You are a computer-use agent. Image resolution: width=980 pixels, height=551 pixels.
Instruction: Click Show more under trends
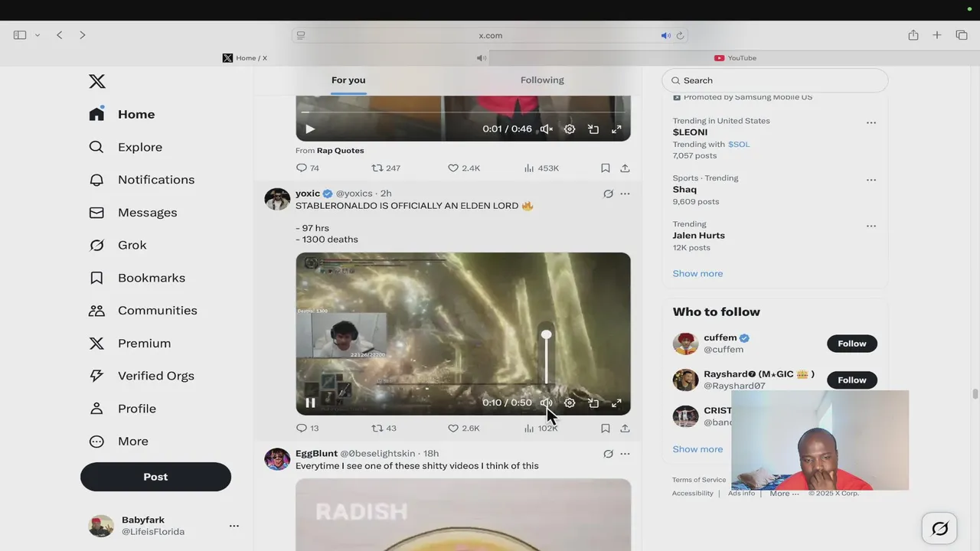point(697,273)
